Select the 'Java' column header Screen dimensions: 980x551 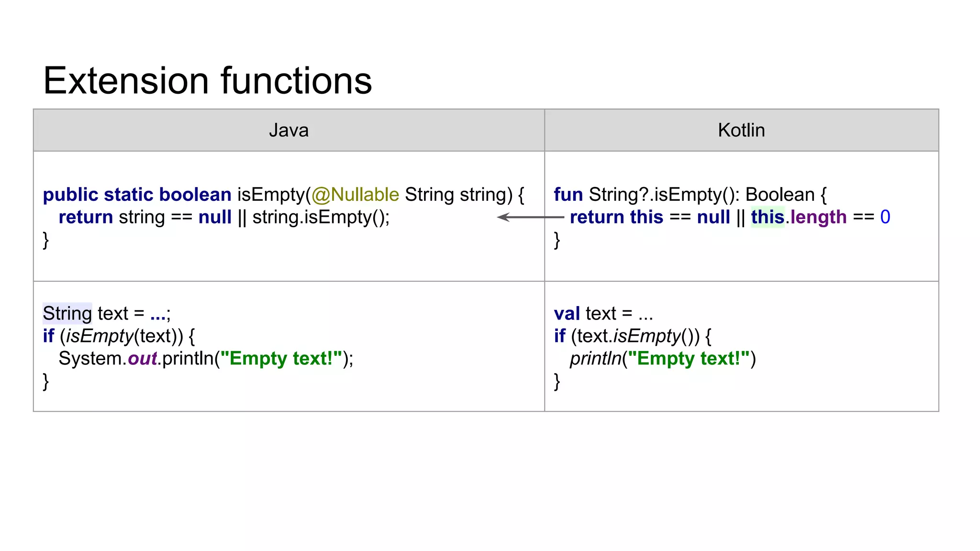click(x=289, y=130)
